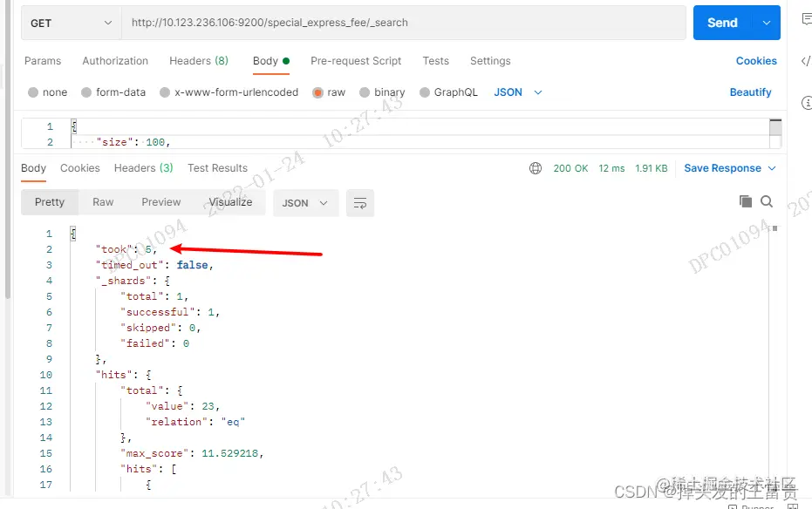
Task: Open the response JSON format dropdown
Action: [305, 203]
